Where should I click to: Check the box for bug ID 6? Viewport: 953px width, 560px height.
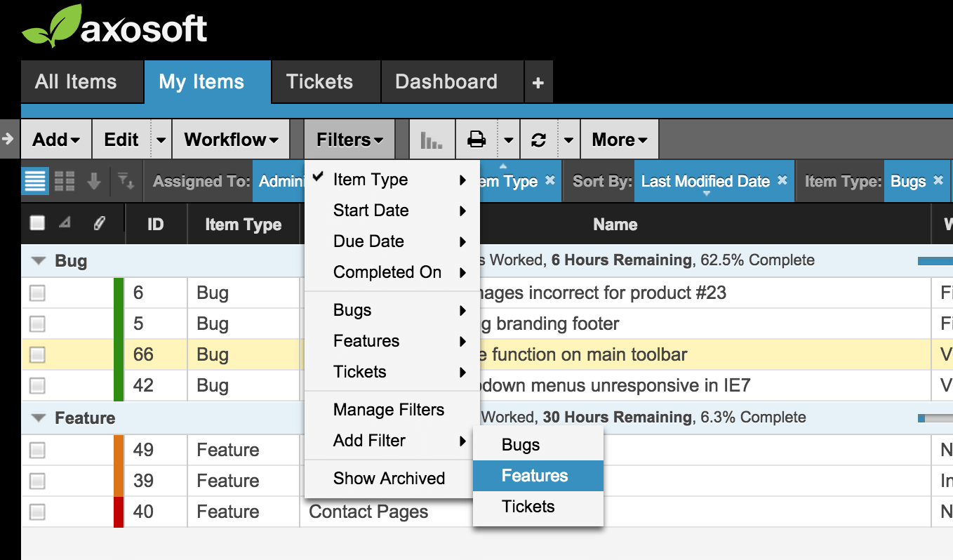point(37,293)
